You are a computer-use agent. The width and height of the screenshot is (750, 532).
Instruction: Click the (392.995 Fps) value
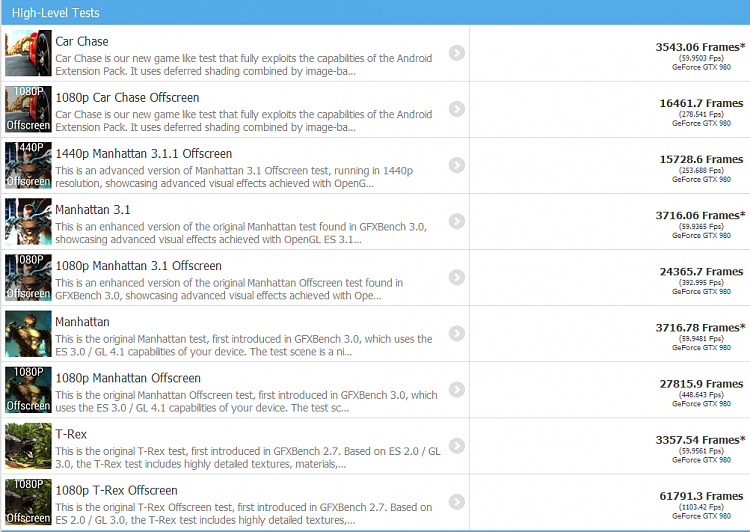[x=701, y=283]
